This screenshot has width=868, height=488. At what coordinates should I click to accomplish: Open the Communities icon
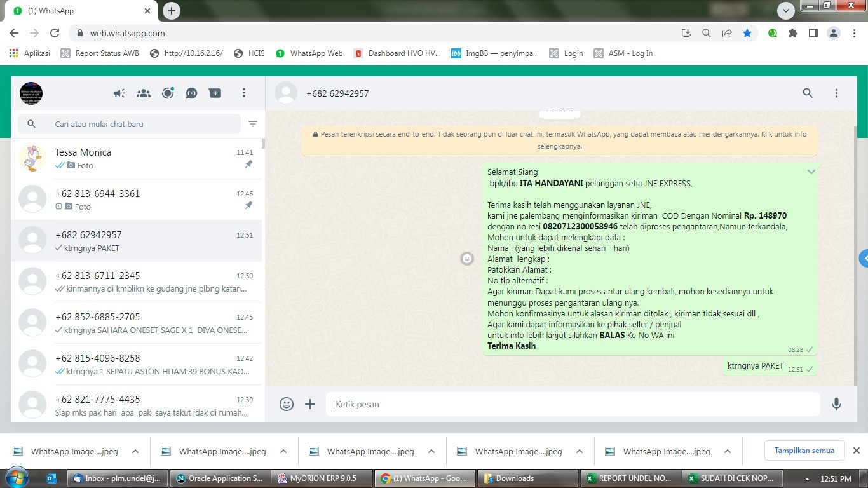coord(144,93)
